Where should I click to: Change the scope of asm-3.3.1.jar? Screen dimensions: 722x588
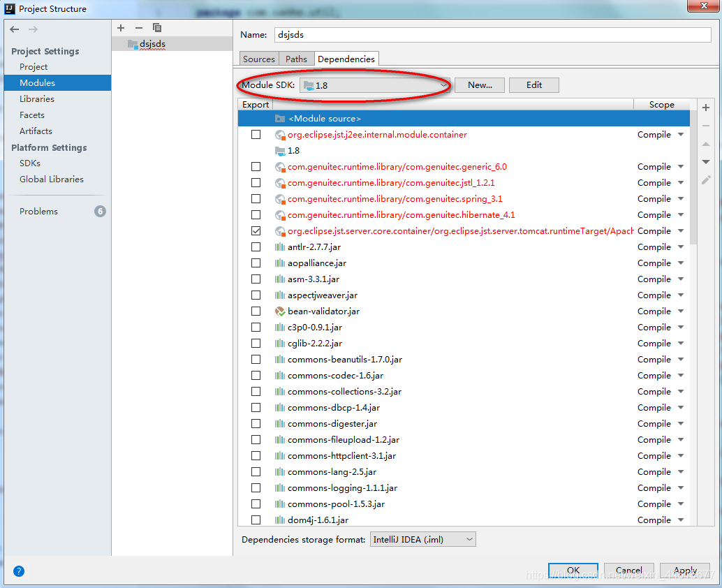pyautogui.click(x=681, y=279)
